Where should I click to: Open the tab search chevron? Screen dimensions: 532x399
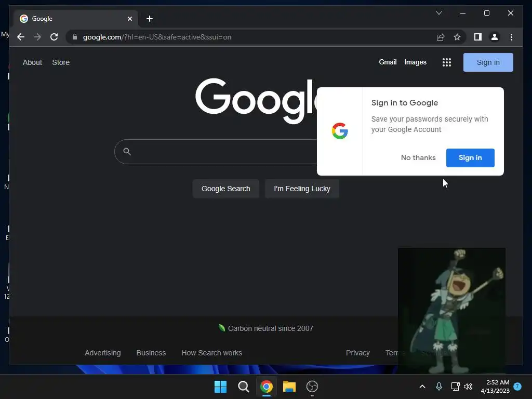click(438, 13)
